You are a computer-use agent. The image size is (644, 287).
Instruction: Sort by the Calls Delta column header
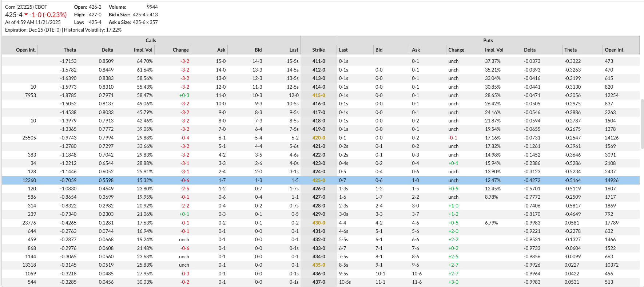(x=107, y=50)
